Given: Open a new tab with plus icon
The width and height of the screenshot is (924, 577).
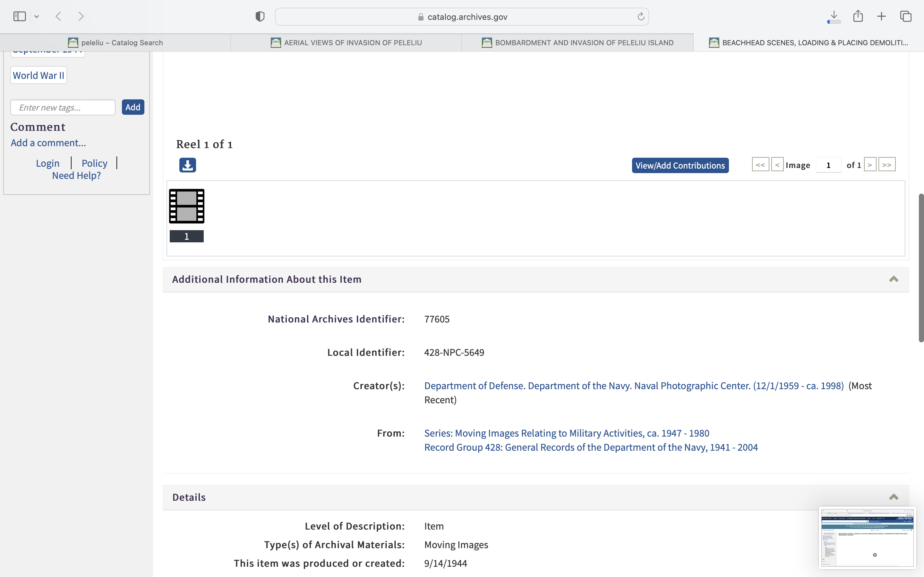Looking at the screenshot, I should click(881, 16).
